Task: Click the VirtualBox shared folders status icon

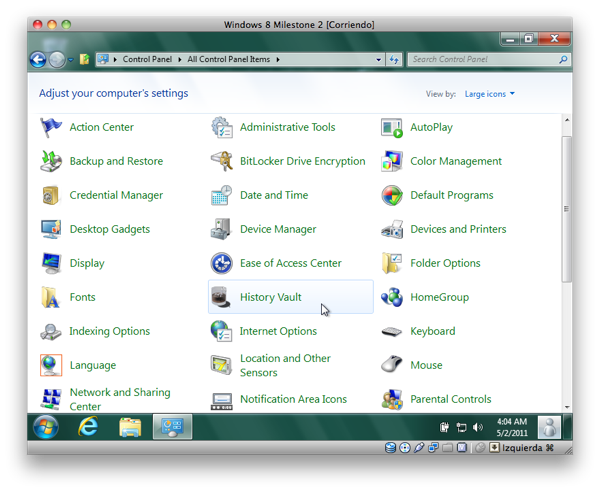Action: [448, 448]
